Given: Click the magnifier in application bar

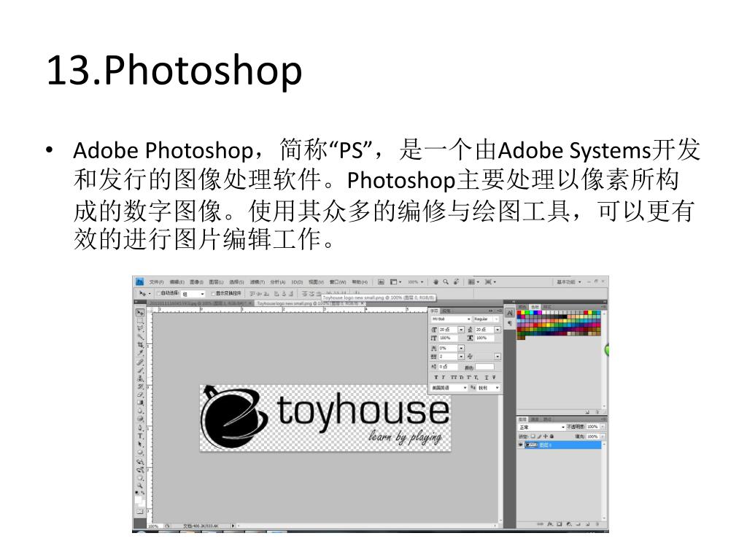Looking at the screenshot, I should click(446, 282).
